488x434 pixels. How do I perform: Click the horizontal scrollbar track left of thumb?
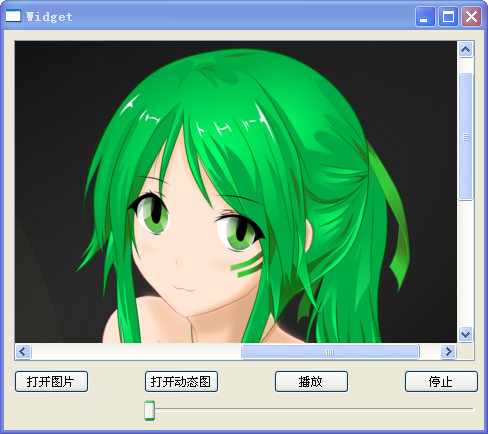pyautogui.click(x=136, y=352)
